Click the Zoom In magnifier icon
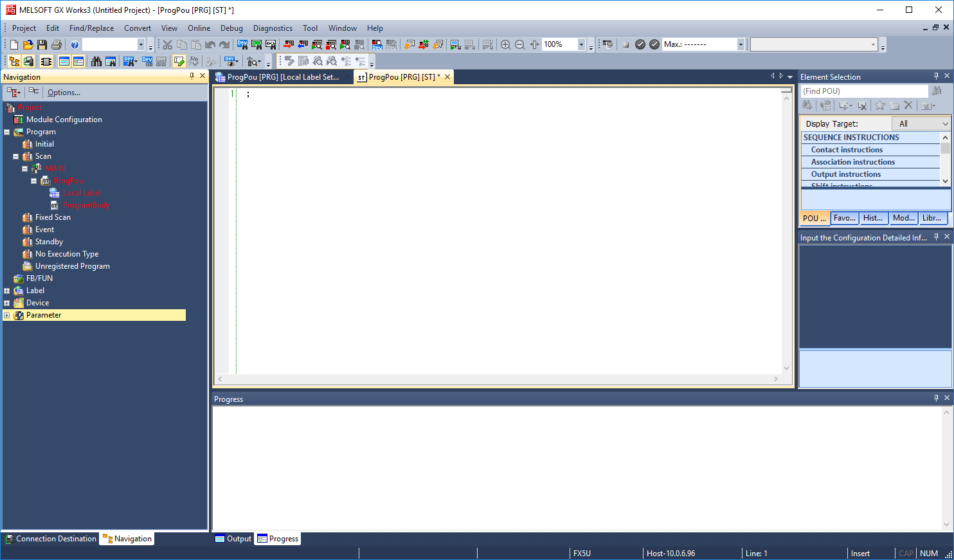The width and height of the screenshot is (954, 560). (x=506, y=44)
